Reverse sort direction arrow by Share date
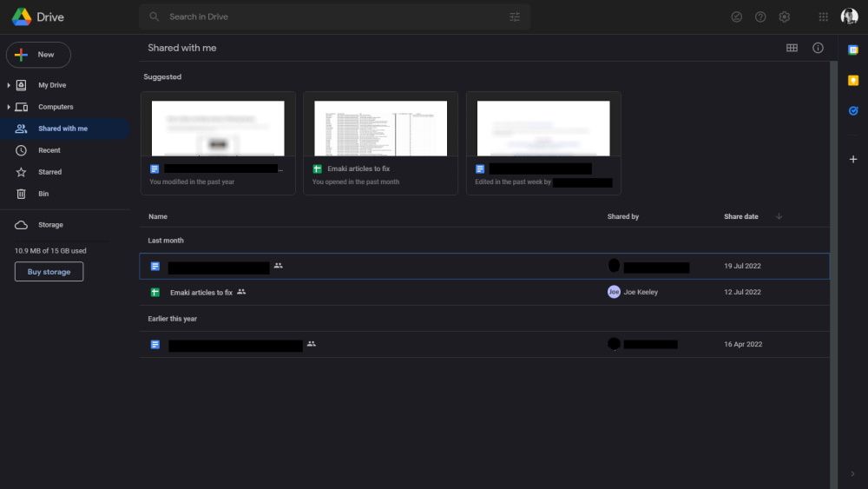Image resolution: width=868 pixels, height=489 pixels. click(779, 216)
